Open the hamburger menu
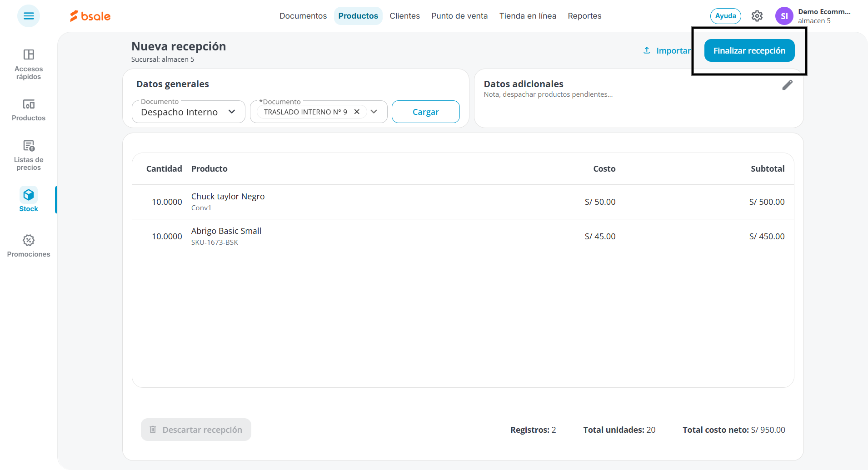Viewport: 868px width, 470px height. pos(29,16)
